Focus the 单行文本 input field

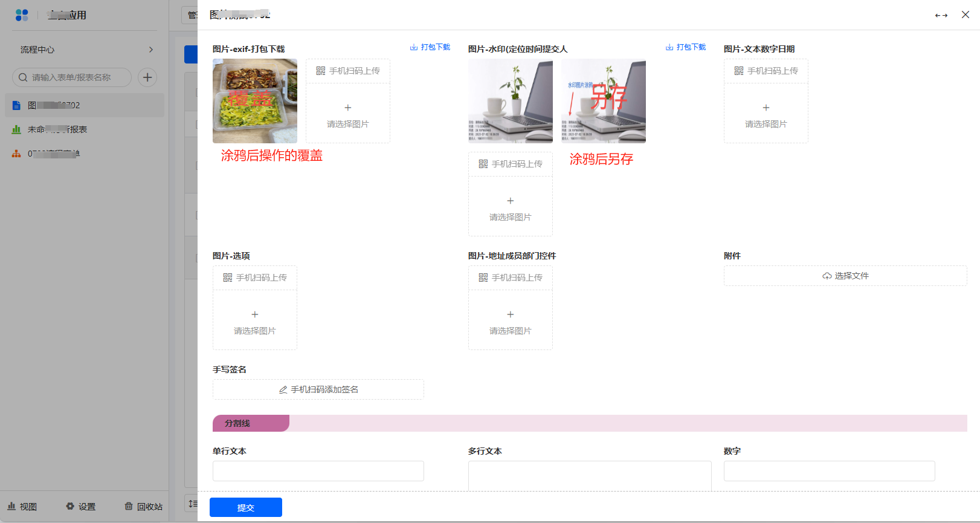pos(318,471)
